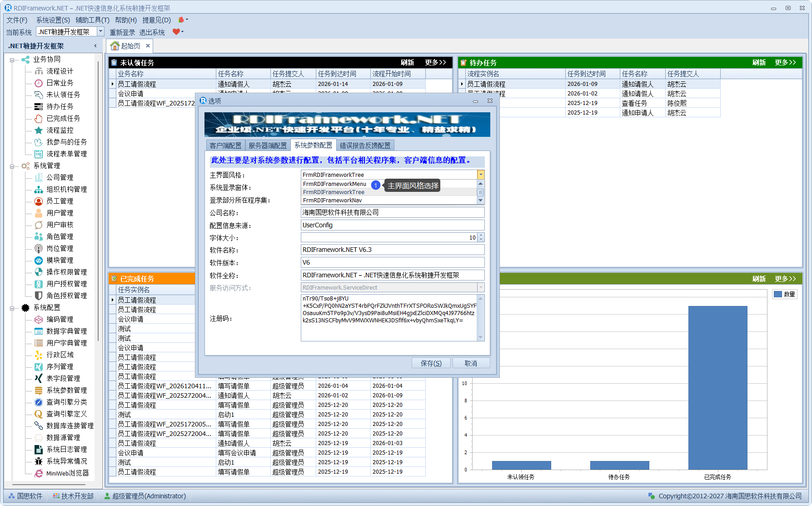This screenshot has height=506, width=812.
Task: Click the 保存(S) button
Action: point(431,363)
